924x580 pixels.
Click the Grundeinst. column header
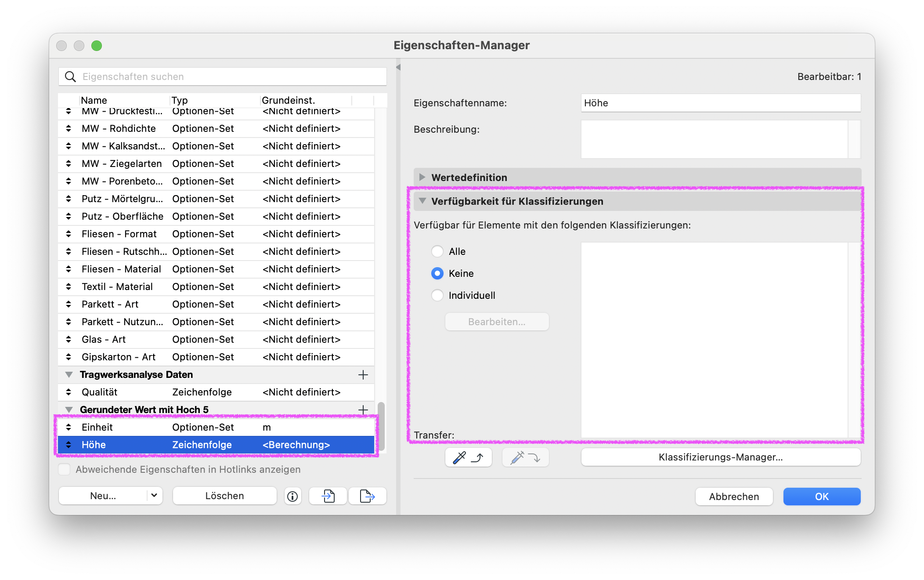click(306, 100)
